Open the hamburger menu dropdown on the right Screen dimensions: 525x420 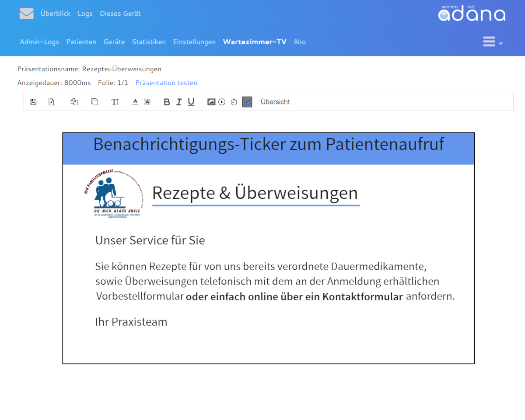pyautogui.click(x=491, y=42)
